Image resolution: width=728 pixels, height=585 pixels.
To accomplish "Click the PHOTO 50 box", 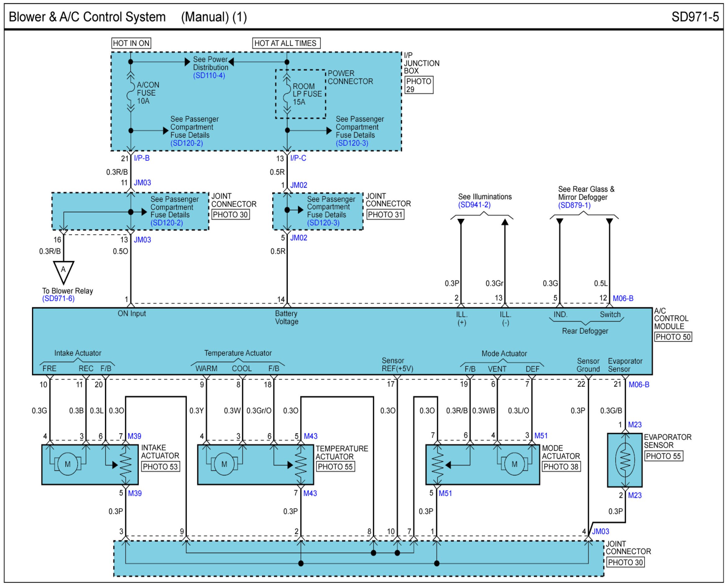I will (x=673, y=337).
